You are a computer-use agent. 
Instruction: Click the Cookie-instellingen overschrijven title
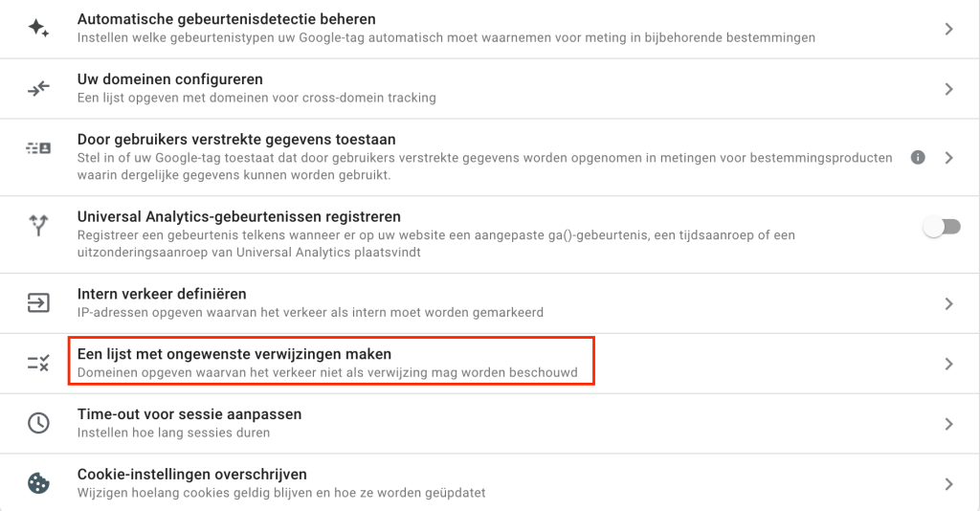(191, 475)
